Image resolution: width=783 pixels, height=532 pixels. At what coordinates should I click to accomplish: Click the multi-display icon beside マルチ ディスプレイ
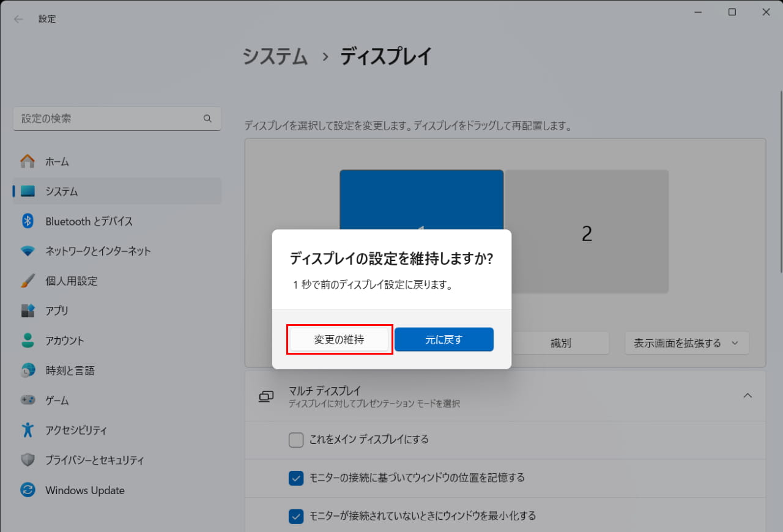[266, 396]
